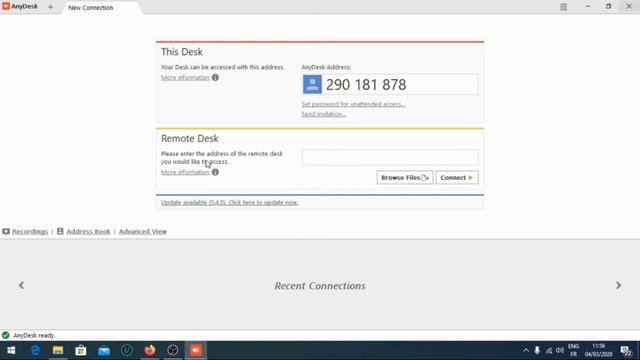Show previous recent connections with left arrow

[x=21, y=285]
